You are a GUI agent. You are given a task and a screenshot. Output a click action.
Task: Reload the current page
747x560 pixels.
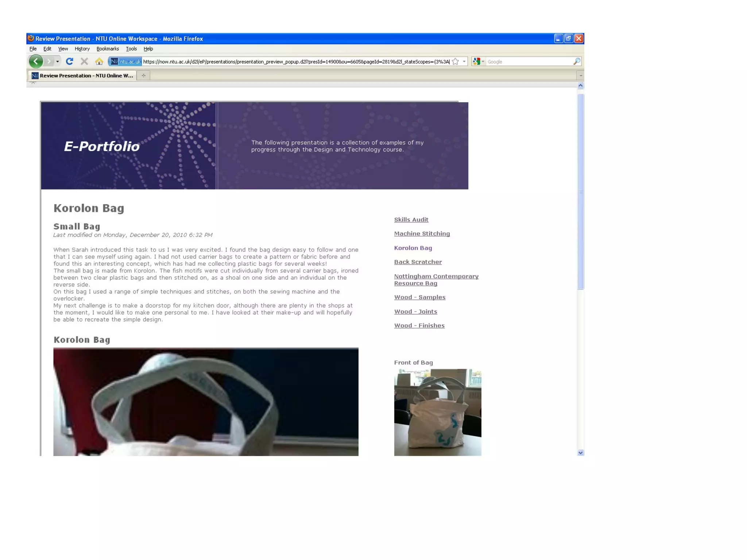[69, 61]
